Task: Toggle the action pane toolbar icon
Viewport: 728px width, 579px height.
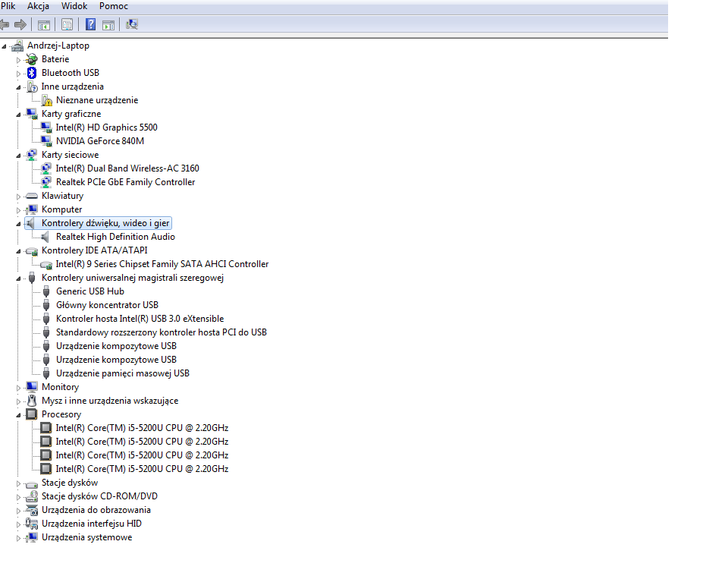Action: pos(108,25)
